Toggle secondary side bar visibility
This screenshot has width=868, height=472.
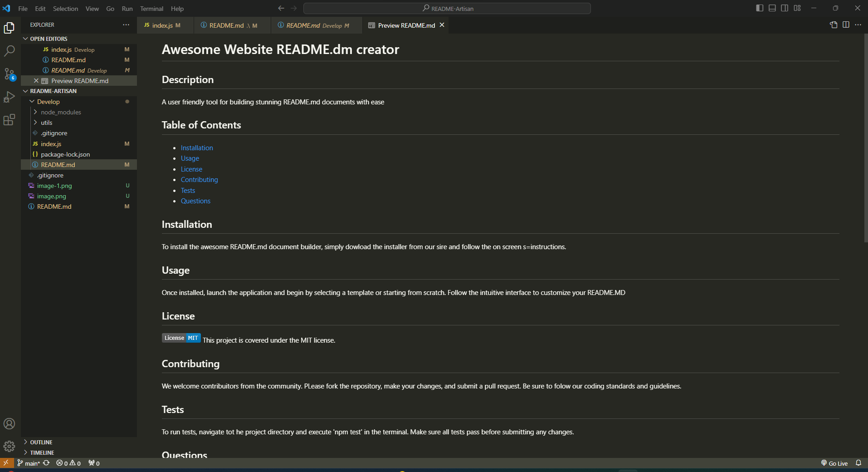pyautogui.click(x=785, y=8)
